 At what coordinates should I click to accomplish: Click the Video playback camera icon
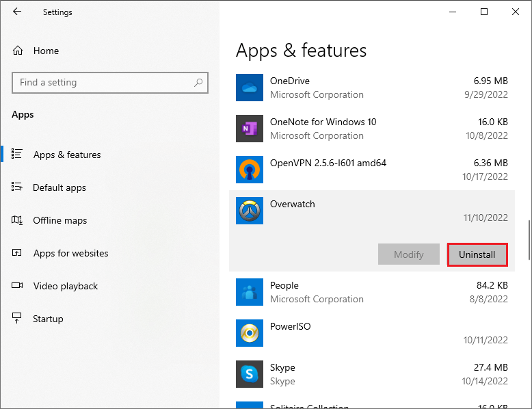coord(17,285)
